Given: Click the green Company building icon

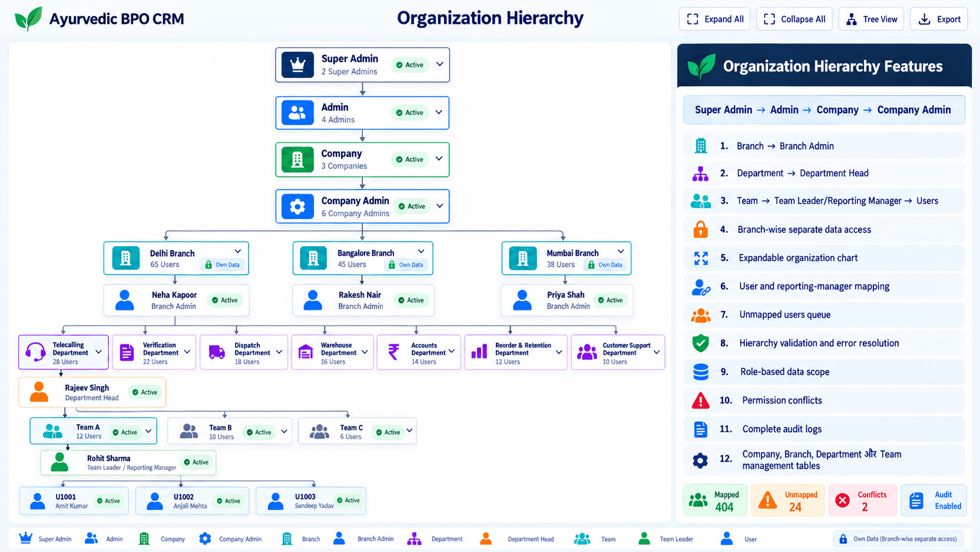Looking at the screenshot, I should 298,160.
